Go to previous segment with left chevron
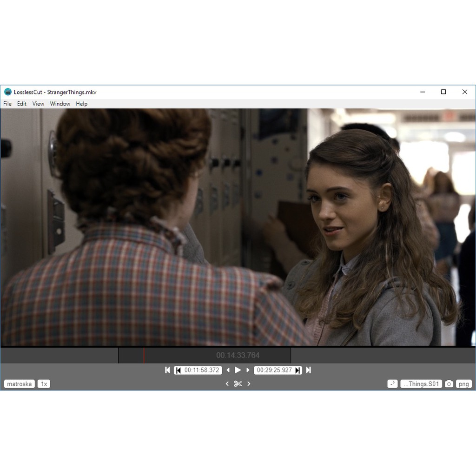The image size is (476, 476). (227, 383)
